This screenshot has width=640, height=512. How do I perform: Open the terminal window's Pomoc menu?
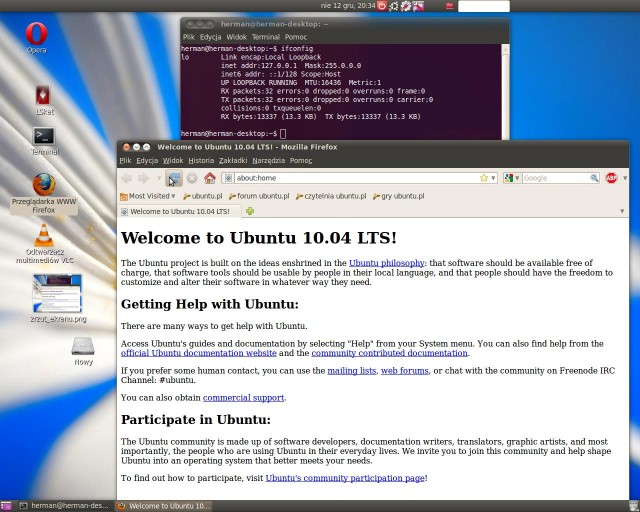tap(296, 37)
